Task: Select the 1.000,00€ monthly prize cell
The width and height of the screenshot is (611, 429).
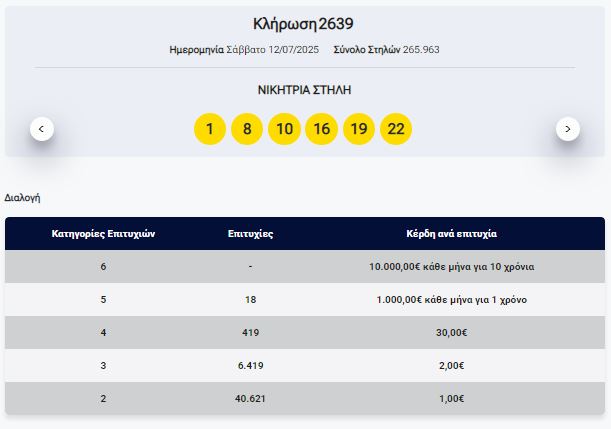Action: click(x=451, y=299)
